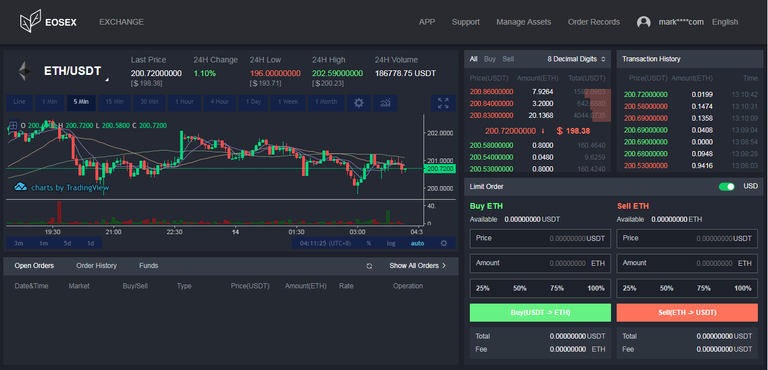The height and width of the screenshot is (370, 768).
Task: Open Order Records
Action: pyautogui.click(x=594, y=22)
